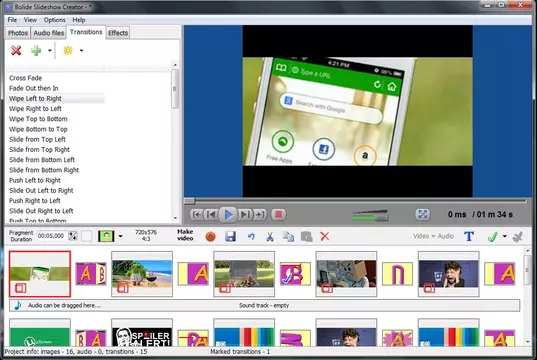This screenshot has height=360, width=537.
Task: Click next frame playback button
Action: click(244, 215)
